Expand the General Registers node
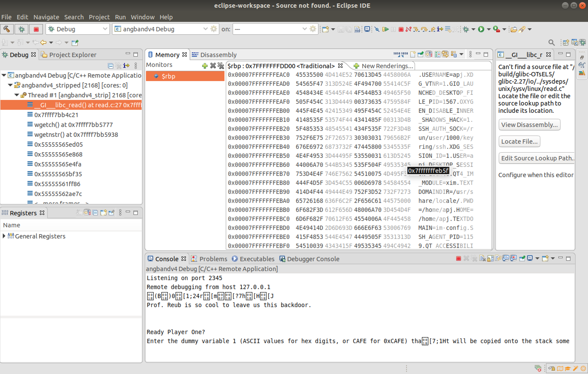Screen dimensions: 588x374 point(4,236)
